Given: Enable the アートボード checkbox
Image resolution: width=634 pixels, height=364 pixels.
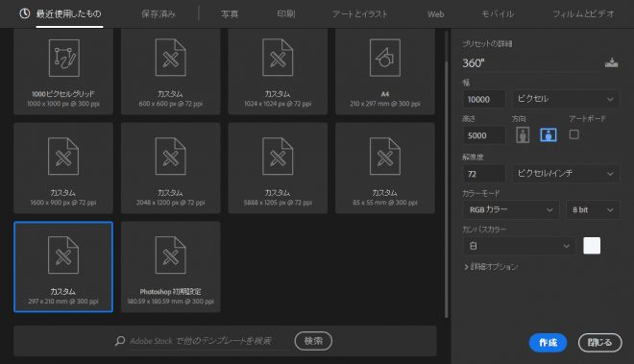Looking at the screenshot, I should 573,134.
